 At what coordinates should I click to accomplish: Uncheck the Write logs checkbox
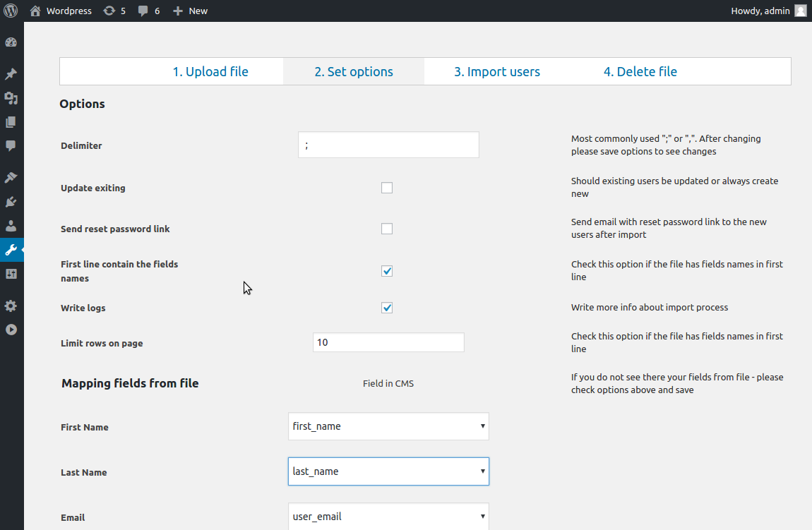click(x=387, y=308)
